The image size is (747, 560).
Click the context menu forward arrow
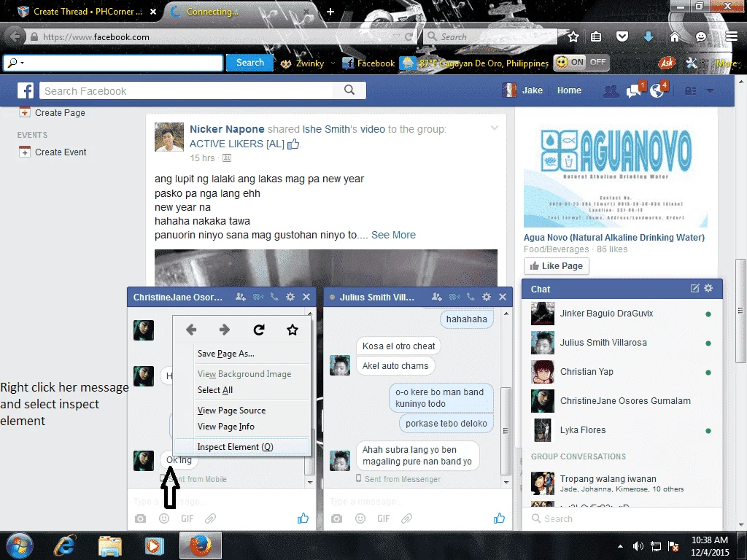coord(225,330)
